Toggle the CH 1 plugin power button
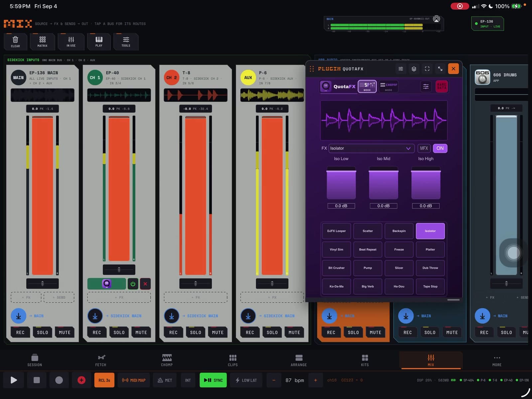The height and width of the screenshot is (399, 532). (133, 284)
